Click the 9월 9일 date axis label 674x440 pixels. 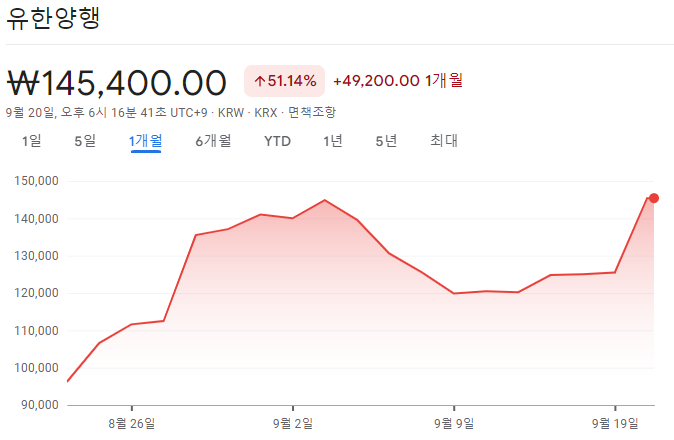454,423
